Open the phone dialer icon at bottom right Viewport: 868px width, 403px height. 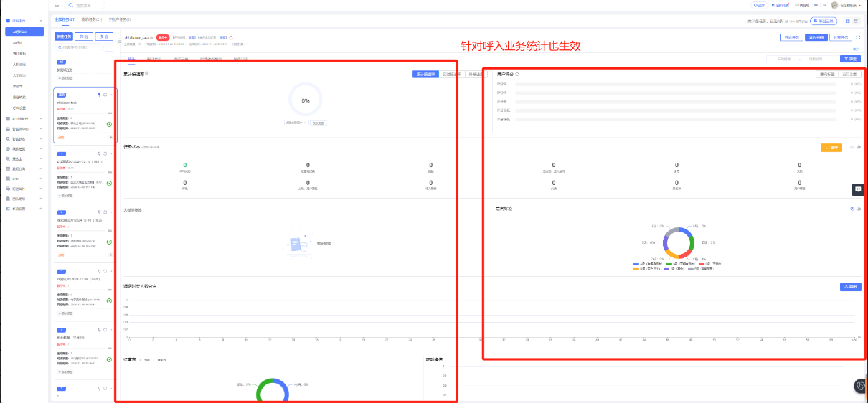point(860,386)
